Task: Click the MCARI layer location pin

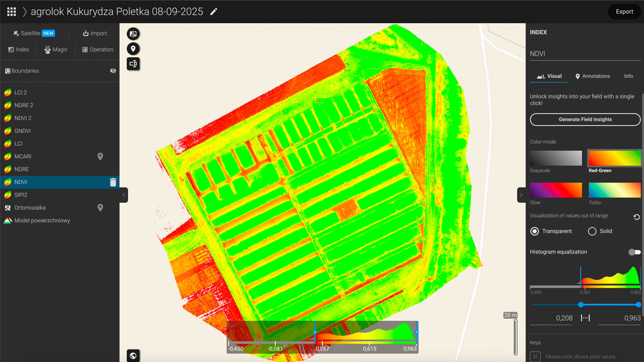Action: pyautogui.click(x=100, y=156)
